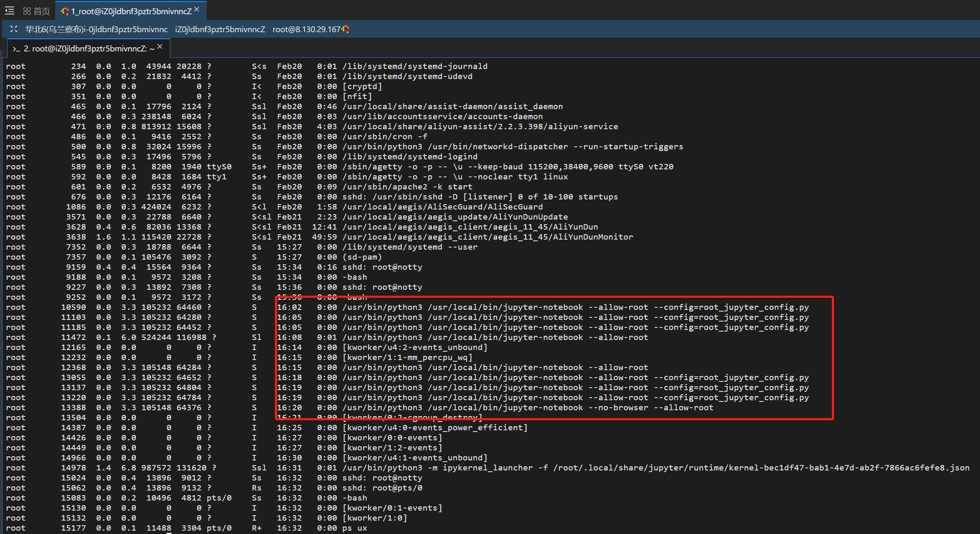Click the systemd-journald process line
Screen dimensions: 980x534
247,66
